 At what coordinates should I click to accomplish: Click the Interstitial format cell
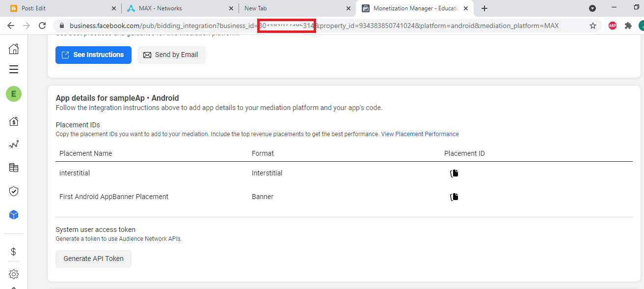(267, 173)
